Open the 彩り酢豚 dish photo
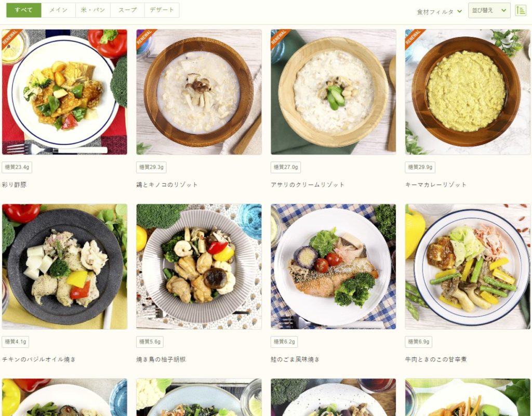This screenshot has height=416, width=532. point(64,92)
